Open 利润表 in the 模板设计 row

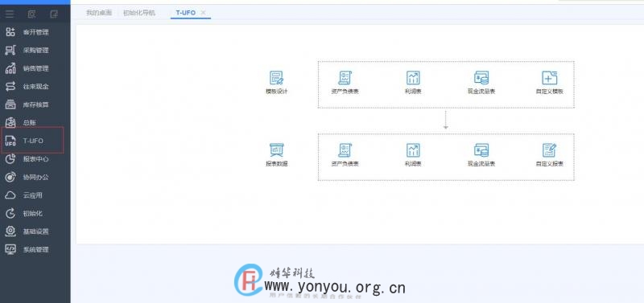(413, 83)
